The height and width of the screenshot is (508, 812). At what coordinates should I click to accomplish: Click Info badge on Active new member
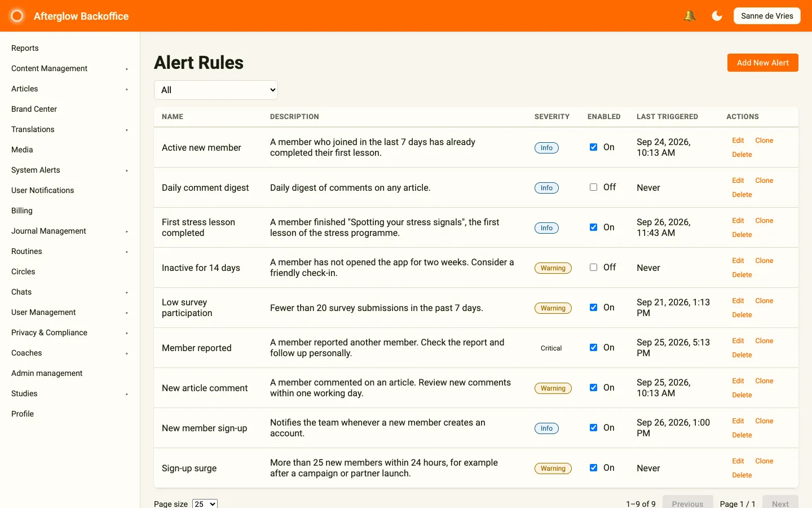tap(546, 148)
